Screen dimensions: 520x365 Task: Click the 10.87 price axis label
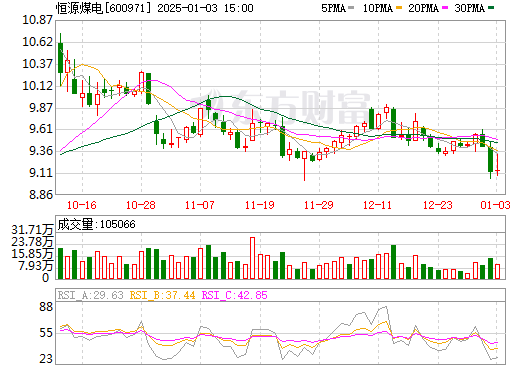point(38,20)
